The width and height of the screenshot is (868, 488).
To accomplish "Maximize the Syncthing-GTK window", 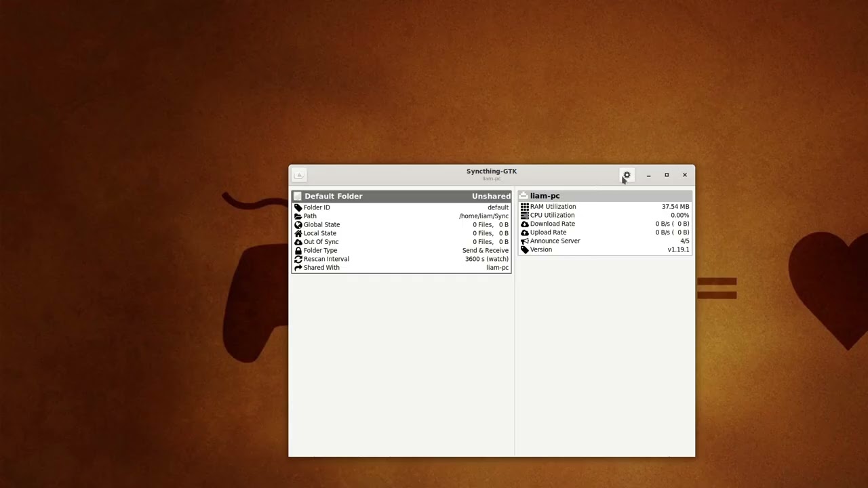I will coord(667,175).
